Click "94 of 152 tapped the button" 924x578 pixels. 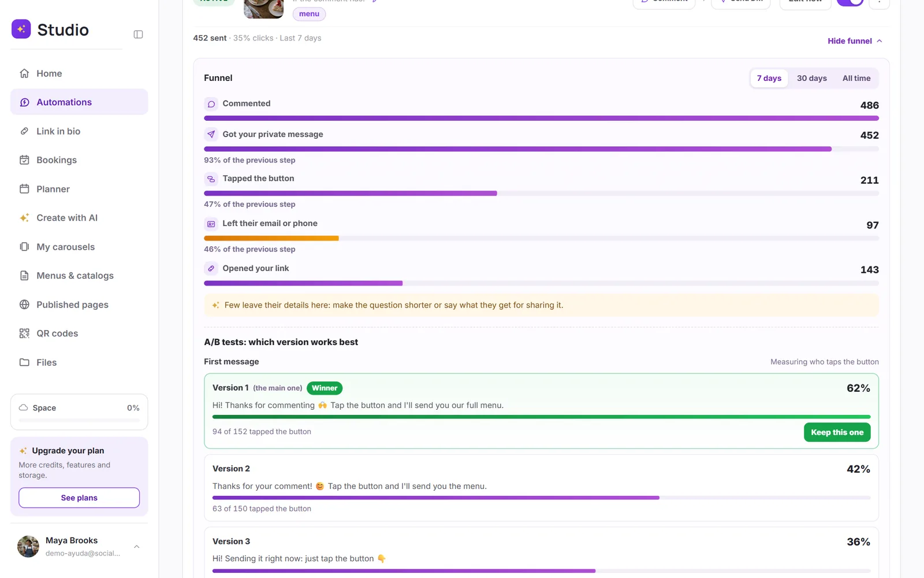262,432
